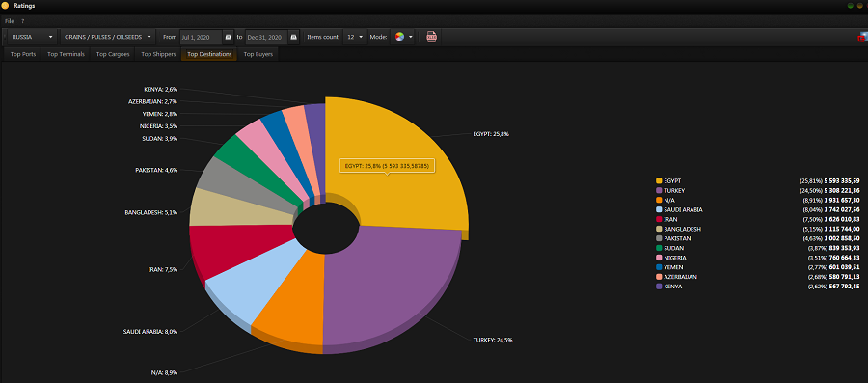Click the AZERBAIJAN legend color swatch

tap(659, 277)
